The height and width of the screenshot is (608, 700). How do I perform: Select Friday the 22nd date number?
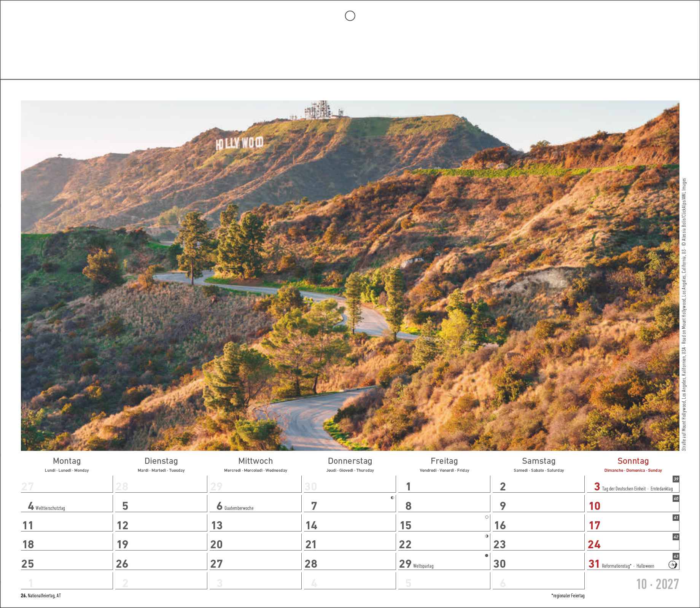click(x=405, y=544)
